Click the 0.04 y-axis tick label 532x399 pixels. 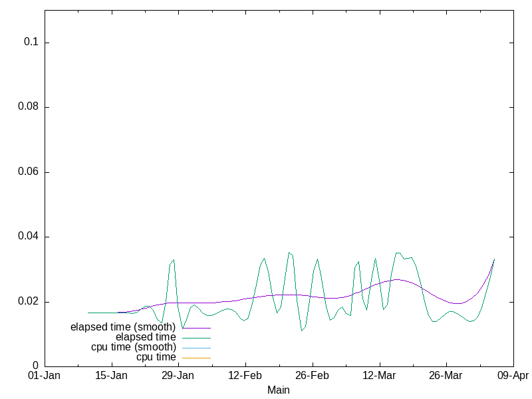point(29,237)
